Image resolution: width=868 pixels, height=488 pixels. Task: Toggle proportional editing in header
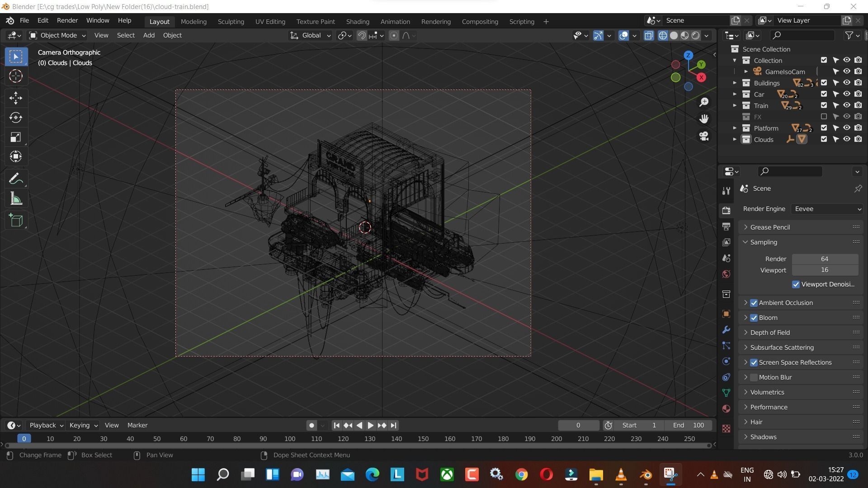[x=394, y=36]
